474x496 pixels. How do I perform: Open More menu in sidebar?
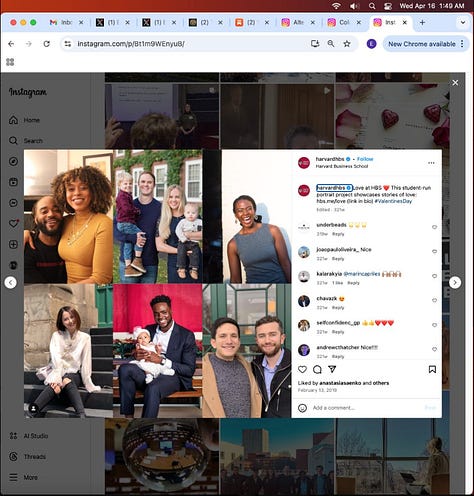23,477
